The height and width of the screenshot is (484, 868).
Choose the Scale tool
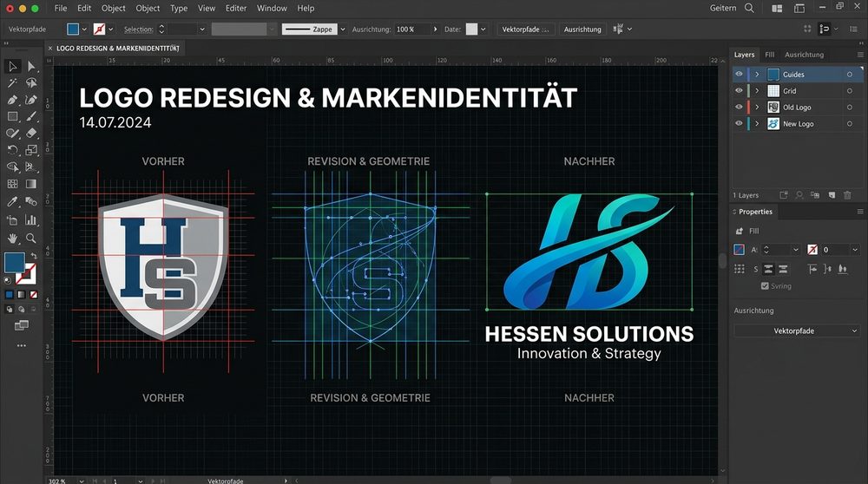click(x=31, y=150)
